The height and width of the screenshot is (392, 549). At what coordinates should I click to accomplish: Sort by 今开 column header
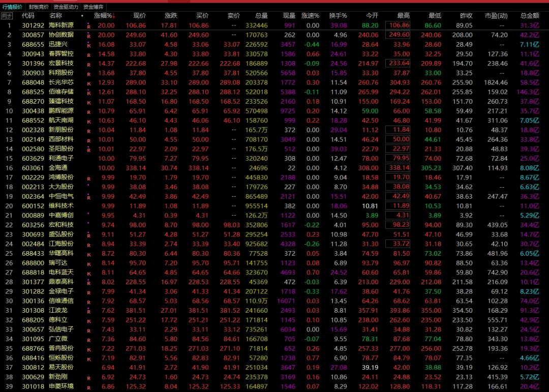[x=372, y=16]
